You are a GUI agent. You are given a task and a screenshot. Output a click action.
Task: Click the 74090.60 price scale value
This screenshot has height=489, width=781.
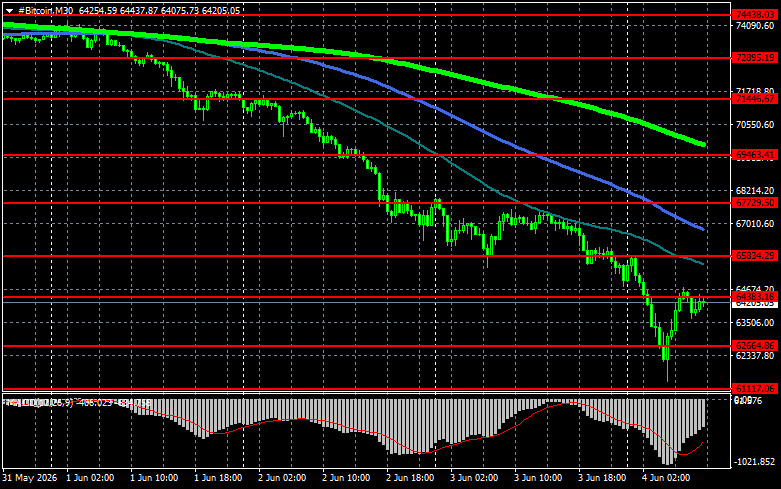755,26
